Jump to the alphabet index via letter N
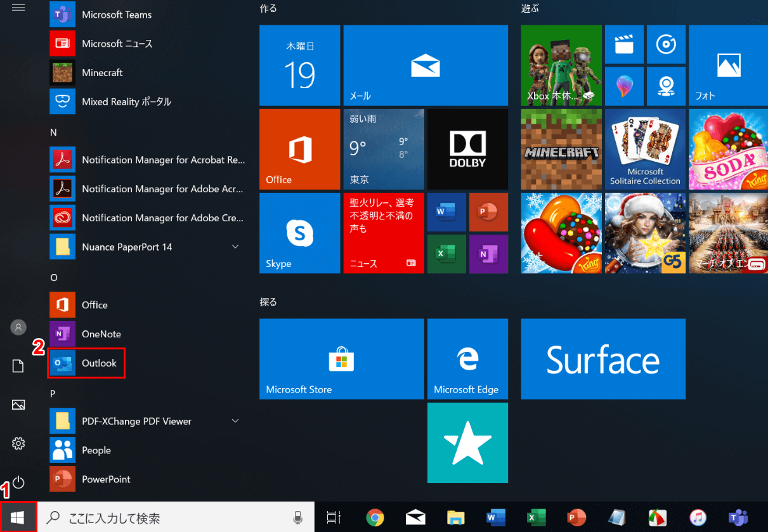 (53, 132)
